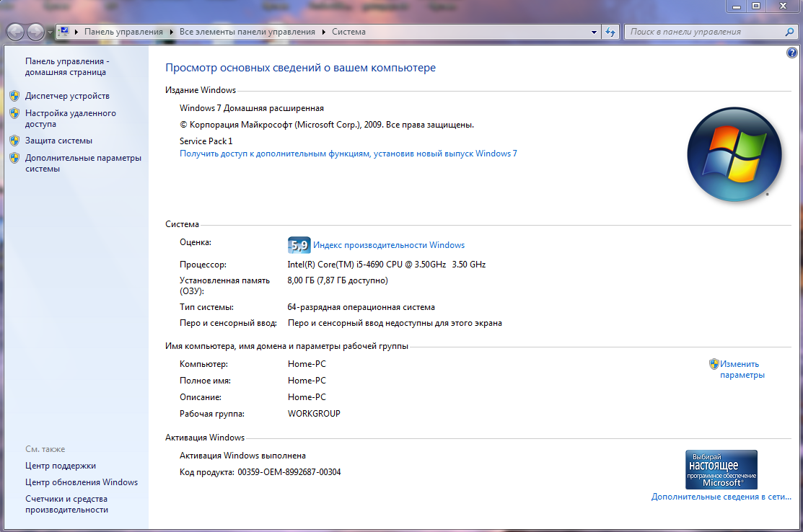Click the search magnifier icon
The height and width of the screenshot is (532, 803).
tap(790, 32)
